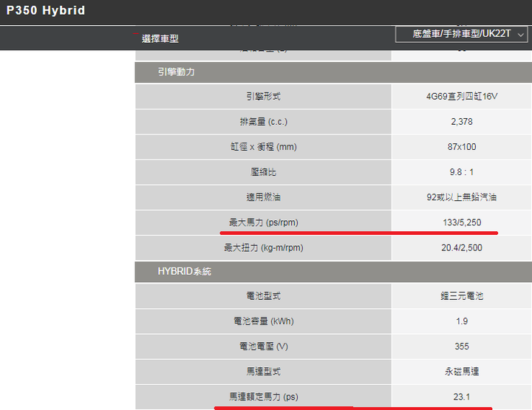Click the 選擇車型 label
The width and height of the screenshot is (532, 410).
(160, 38)
